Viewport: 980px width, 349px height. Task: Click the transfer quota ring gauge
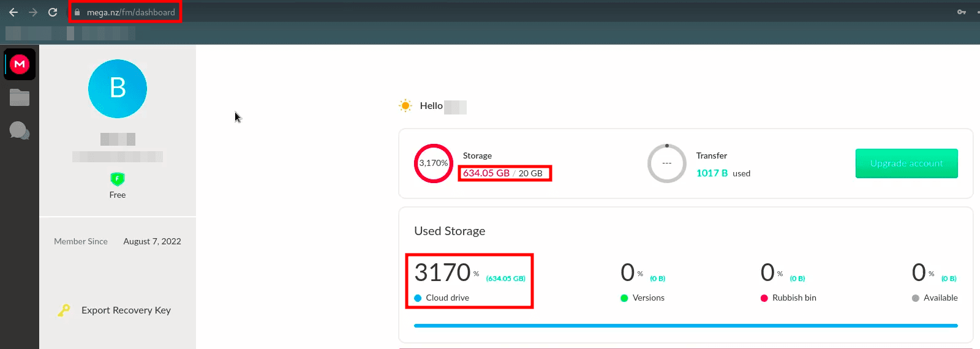667,163
